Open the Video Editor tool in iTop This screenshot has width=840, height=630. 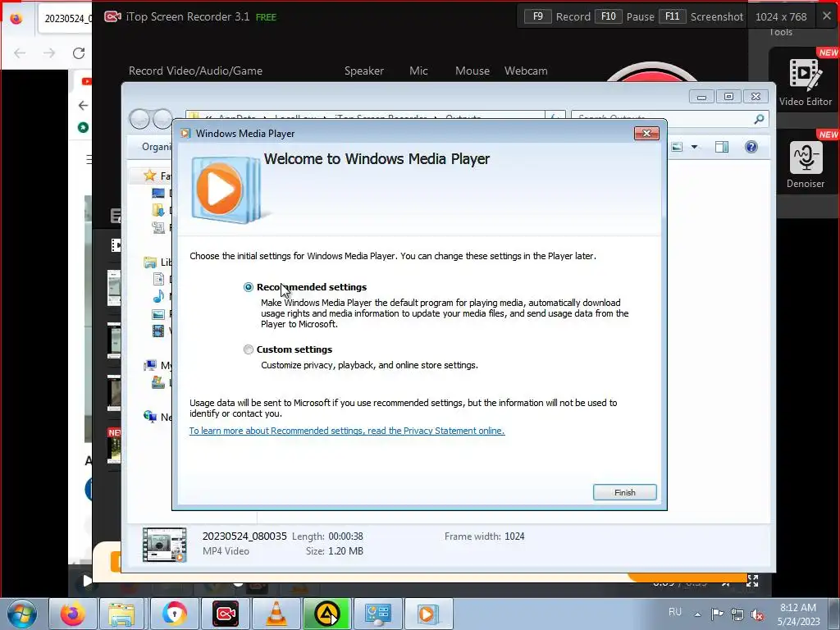[x=806, y=82]
